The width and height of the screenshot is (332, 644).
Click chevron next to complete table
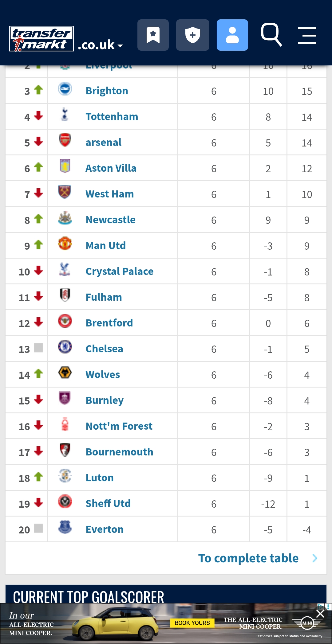[314, 558]
